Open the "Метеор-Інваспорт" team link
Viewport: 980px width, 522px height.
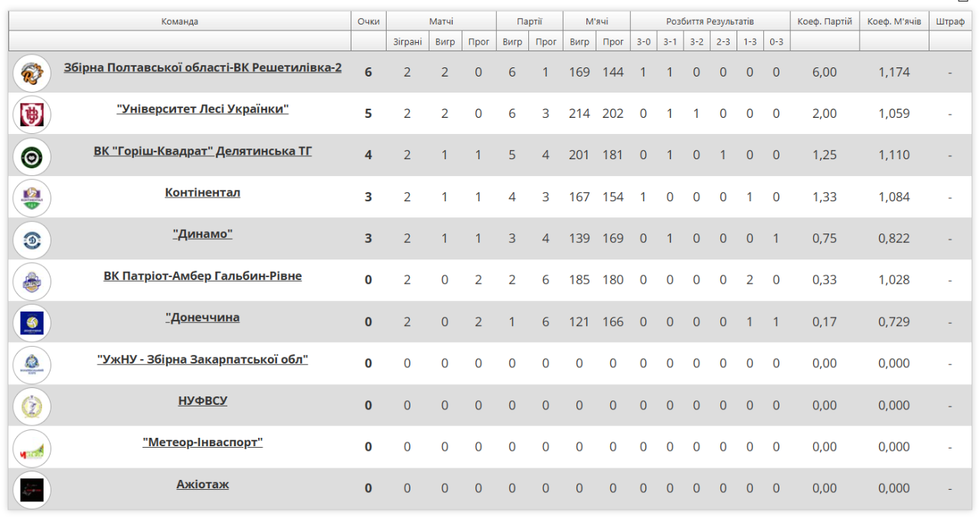(x=203, y=442)
